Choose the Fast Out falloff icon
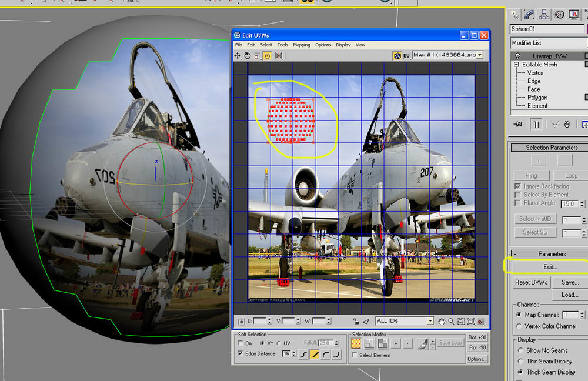 [337, 355]
